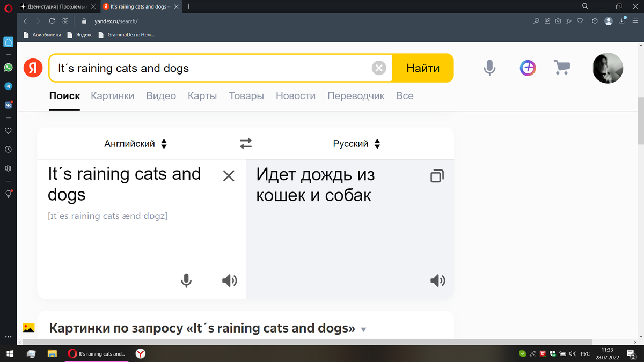Viewport: 644px width, 362px height.
Task: Take a page snapshot with the camera icon
Action: (x=558, y=21)
